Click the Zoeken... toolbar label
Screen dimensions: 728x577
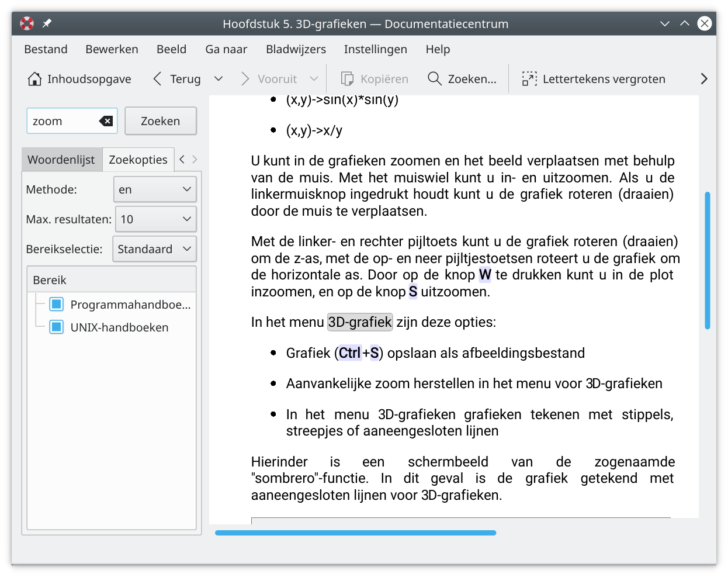click(472, 79)
